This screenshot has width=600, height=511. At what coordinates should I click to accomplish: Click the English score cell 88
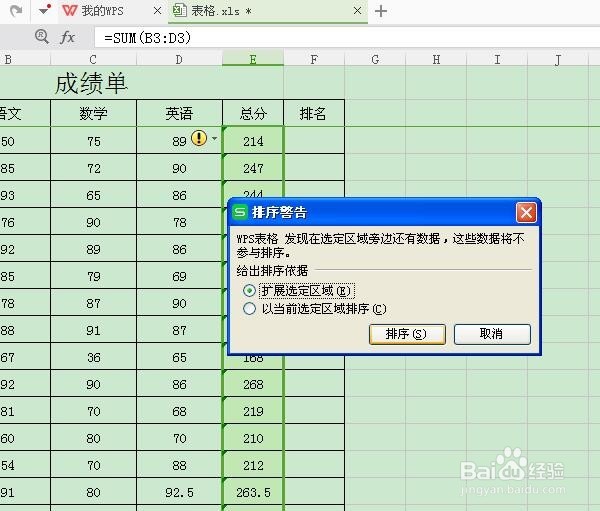pos(179,465)
